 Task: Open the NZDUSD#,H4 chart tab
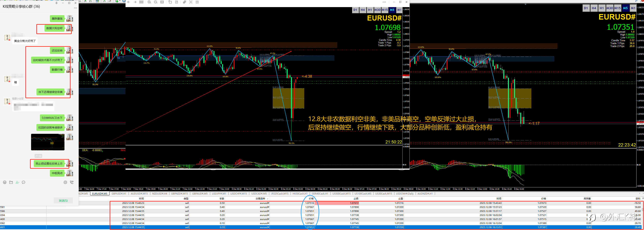pyautogui.click(x=159, y=194)
